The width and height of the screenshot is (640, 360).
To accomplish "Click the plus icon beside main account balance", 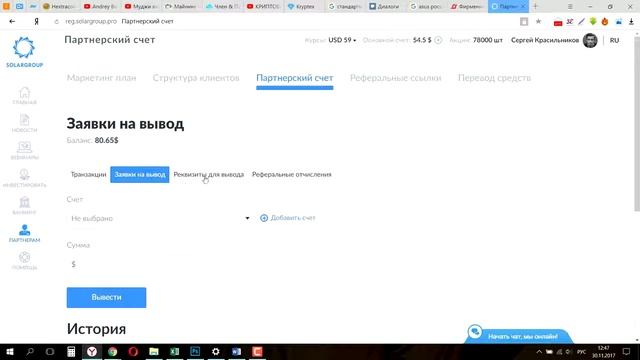I will [438, 40].
